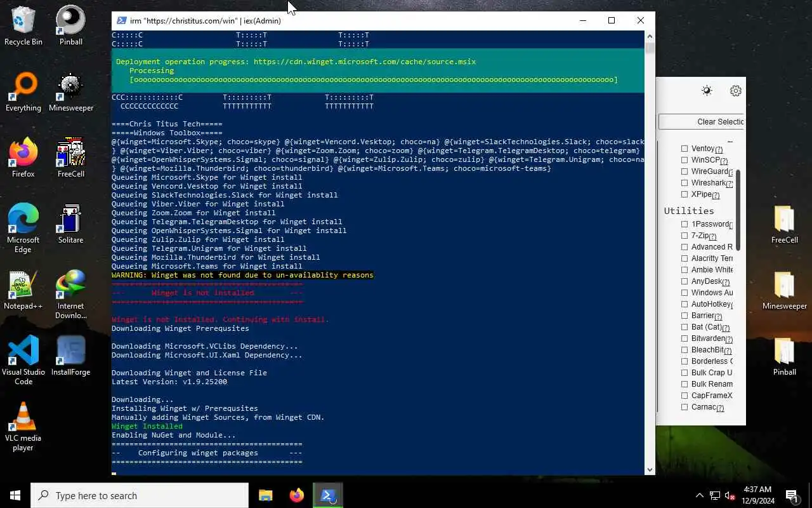Click the Utilities section heading
Screen dimensions: 812x508
point(689,211)
